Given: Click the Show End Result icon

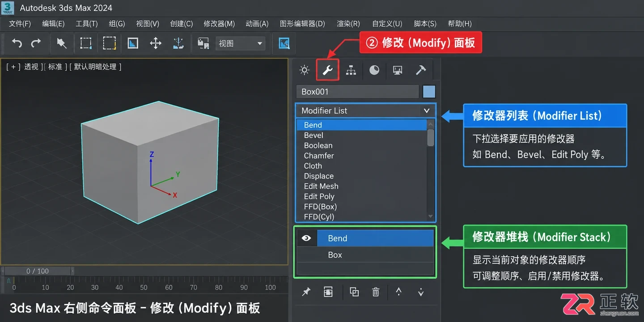Looking at the screenshot, I should 329,292.
